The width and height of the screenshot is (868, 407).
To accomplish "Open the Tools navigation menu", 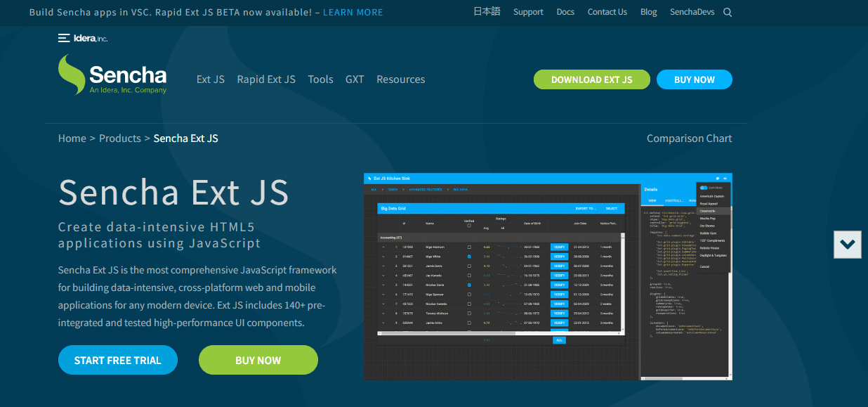I will point(320,79).
